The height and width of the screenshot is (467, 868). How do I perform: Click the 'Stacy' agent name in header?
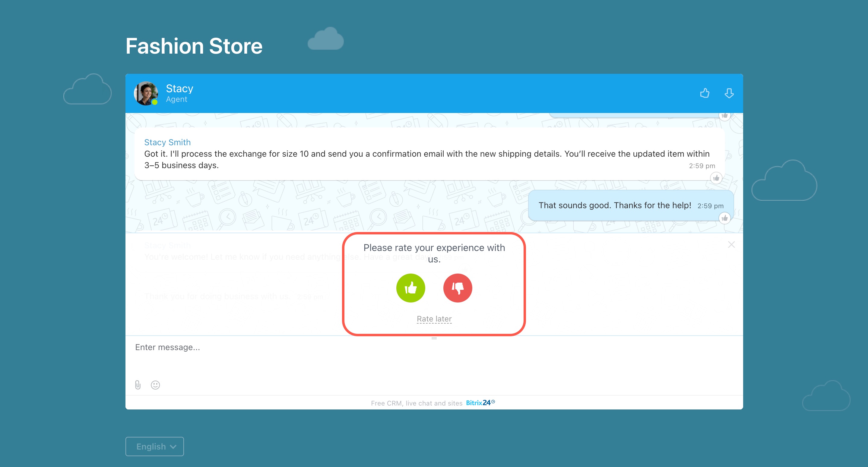[179, 89]
